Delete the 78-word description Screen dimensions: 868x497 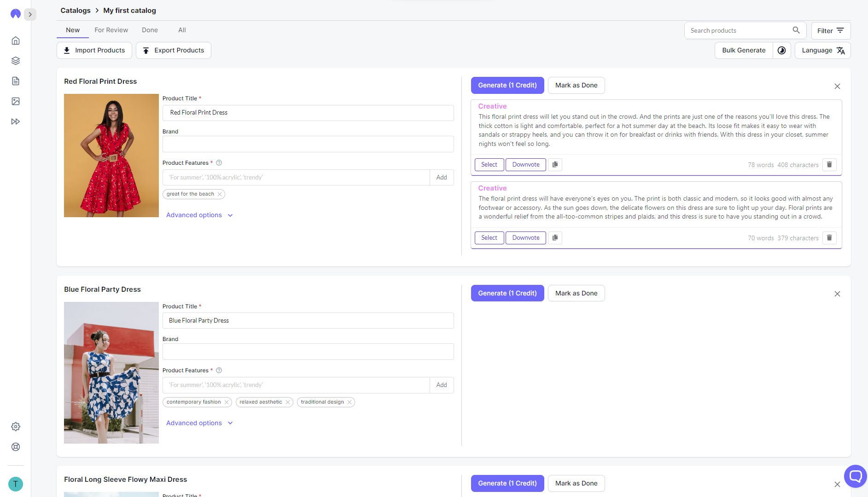(x=829, y=165)
